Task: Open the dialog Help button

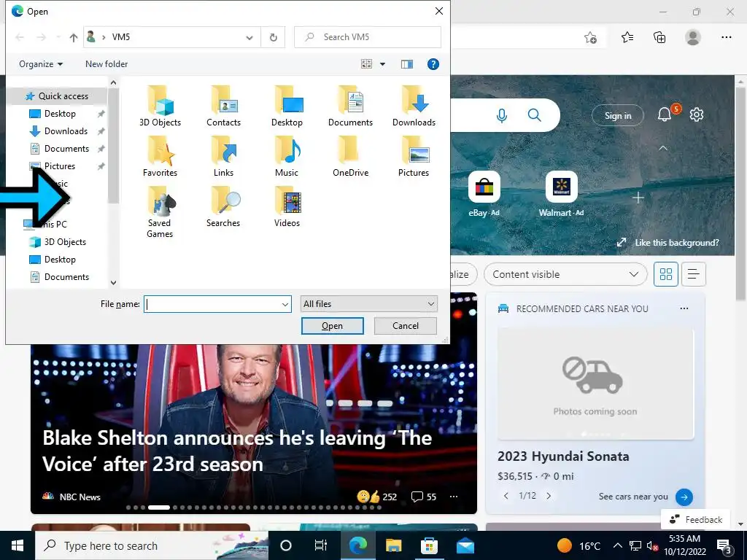Action: [x=433, y=64]
